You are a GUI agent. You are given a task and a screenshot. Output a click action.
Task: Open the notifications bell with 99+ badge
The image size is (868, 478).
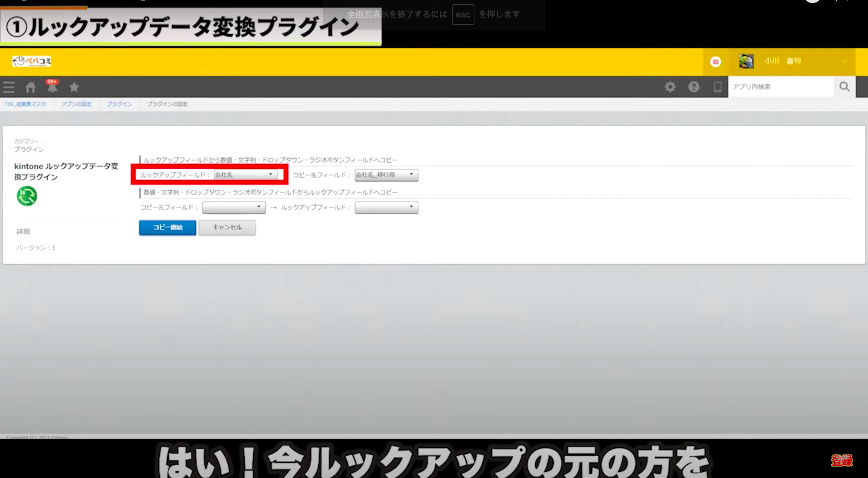(52, 87)
